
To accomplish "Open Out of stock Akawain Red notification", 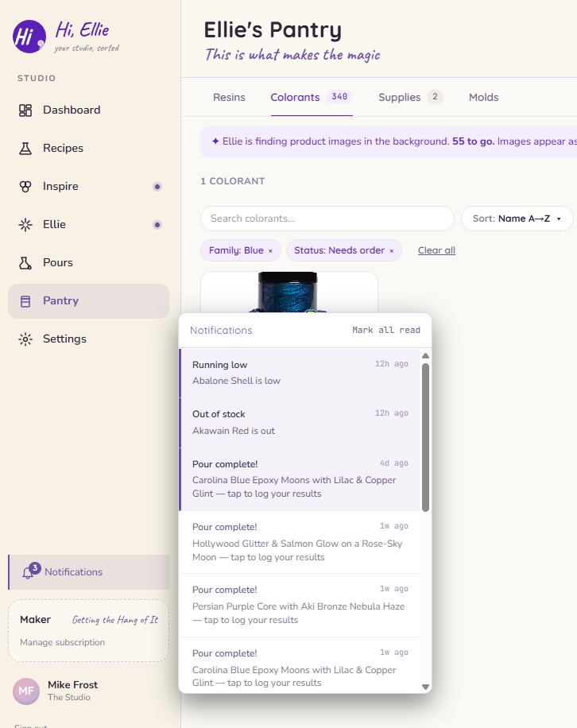I will click(x=300, y=423).
